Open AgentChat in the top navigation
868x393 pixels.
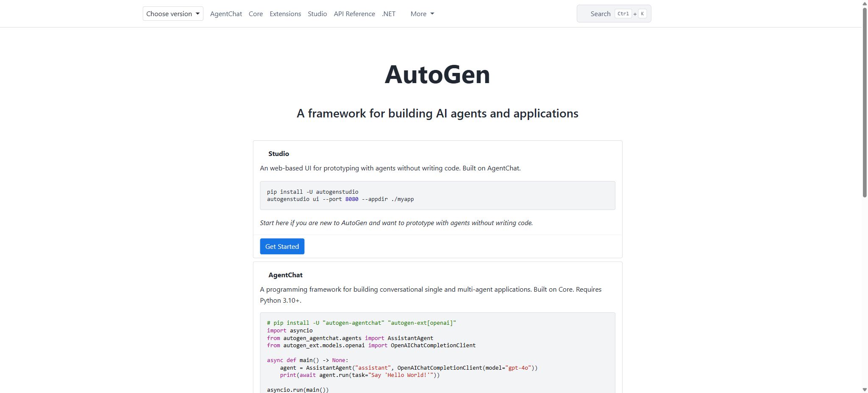(x=226, y=14)
